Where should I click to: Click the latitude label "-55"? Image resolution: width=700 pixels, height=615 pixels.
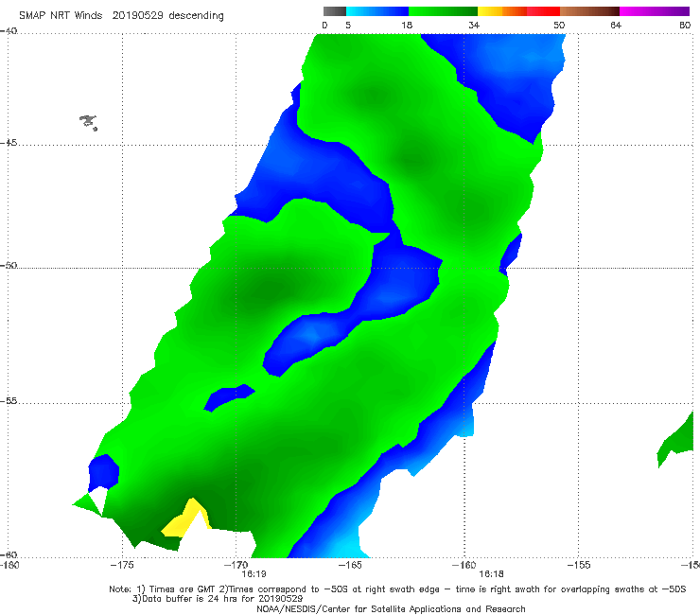click(9, 400)
